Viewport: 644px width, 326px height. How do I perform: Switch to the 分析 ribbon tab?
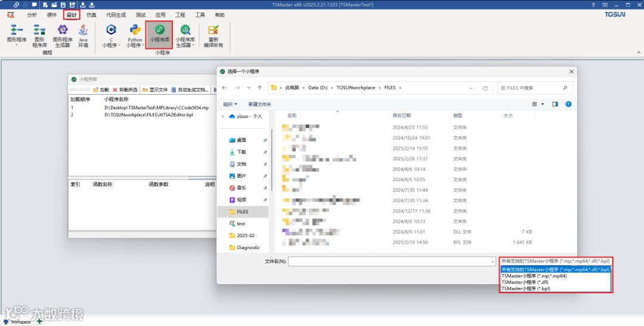coord(32,15)
